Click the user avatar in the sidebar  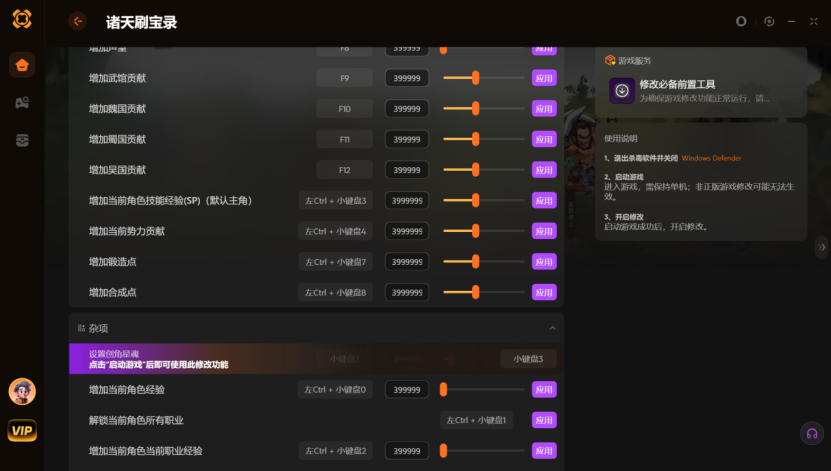pos(22,391)
